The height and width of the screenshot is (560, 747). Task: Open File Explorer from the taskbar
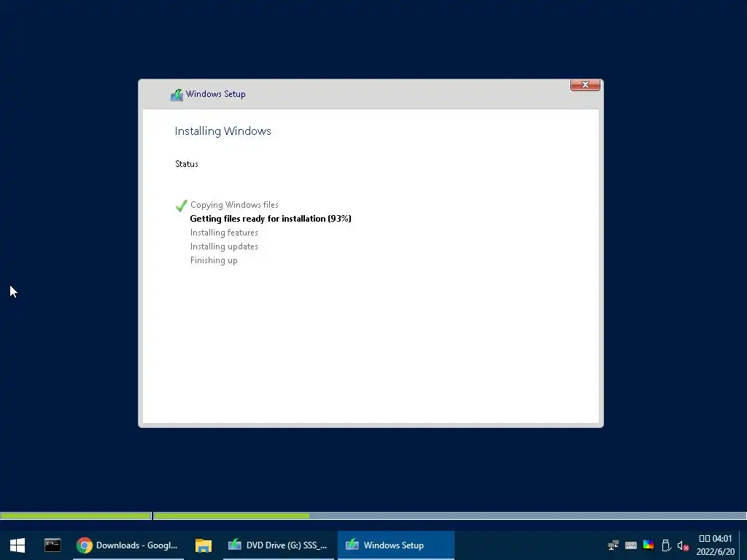(204, 545)
